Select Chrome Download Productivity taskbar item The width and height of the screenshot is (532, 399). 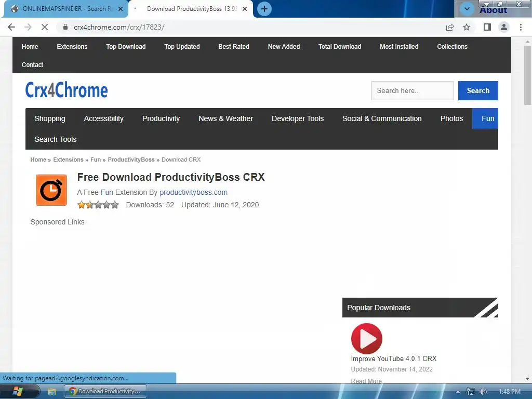click(105, 391)
